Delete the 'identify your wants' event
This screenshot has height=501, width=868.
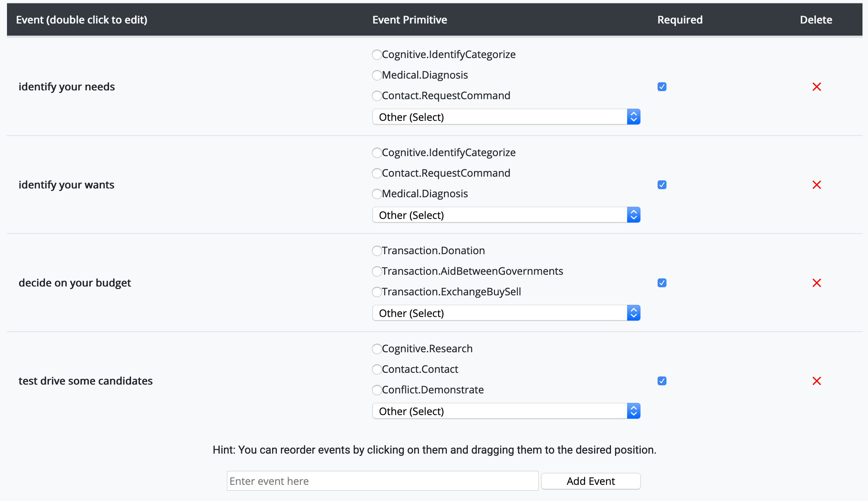pyautogui.click(x=817, y=185)
